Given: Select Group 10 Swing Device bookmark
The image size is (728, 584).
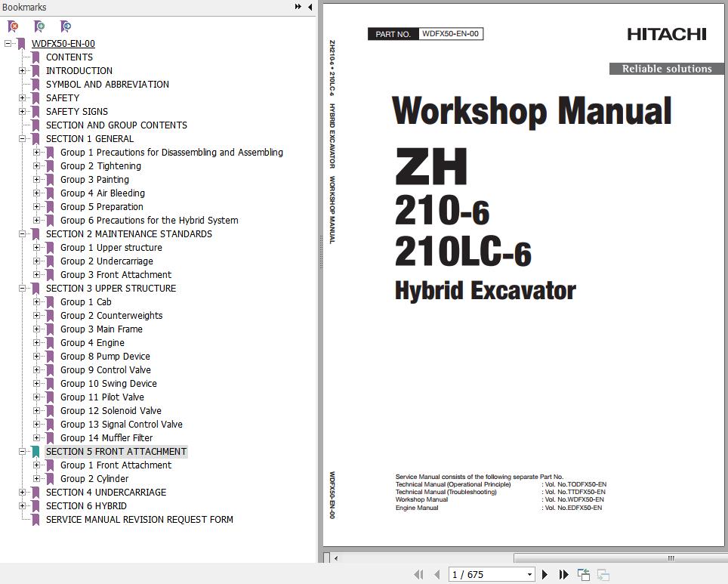Looking at the screenshot, I should point(109,384).
